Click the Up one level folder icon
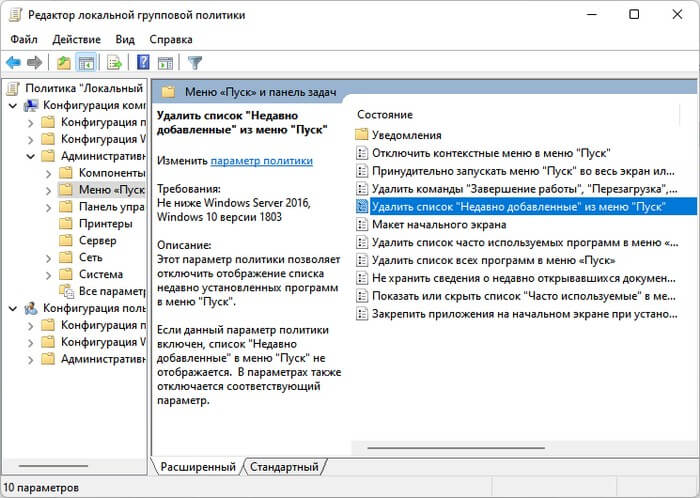Image resolution: width=700 pixels, height=498 pixels. point(64,62)
